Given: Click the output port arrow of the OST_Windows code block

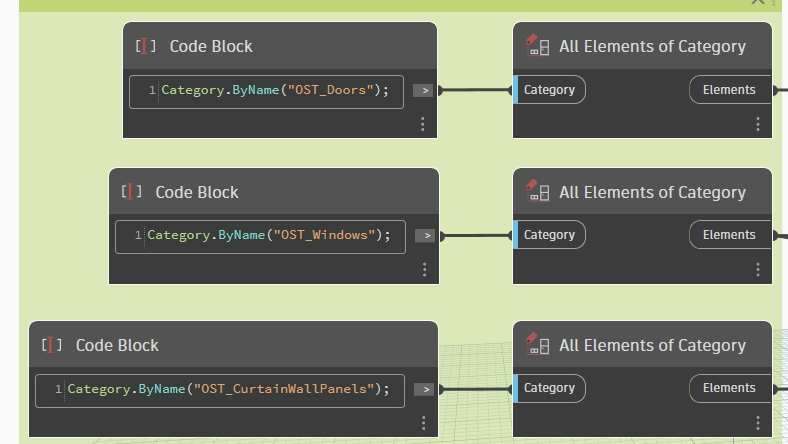Looking at the screenshot, I should pos(424,236).
